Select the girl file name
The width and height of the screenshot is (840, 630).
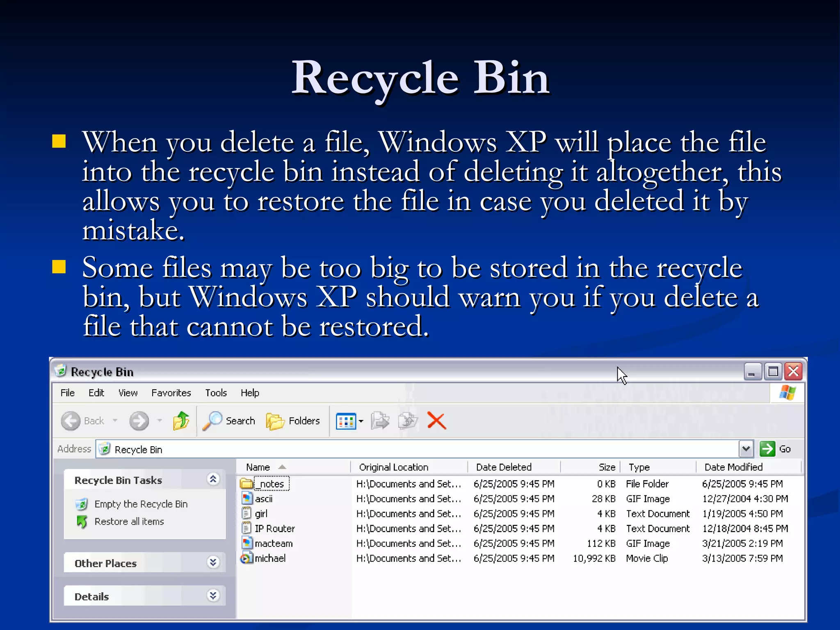(261, 514)
